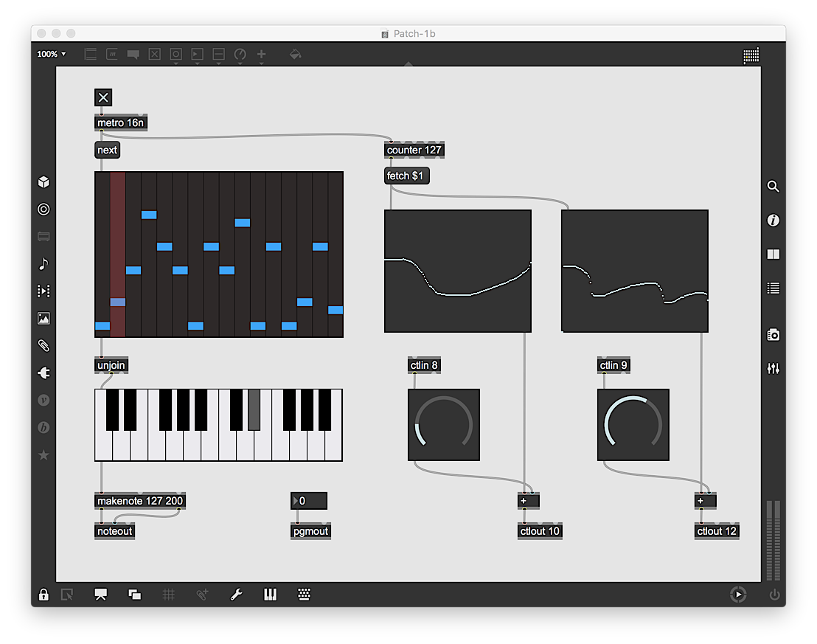Click the fetch $1 message box
This screenshot has height=644, width=817.
[x=407, y=176]
